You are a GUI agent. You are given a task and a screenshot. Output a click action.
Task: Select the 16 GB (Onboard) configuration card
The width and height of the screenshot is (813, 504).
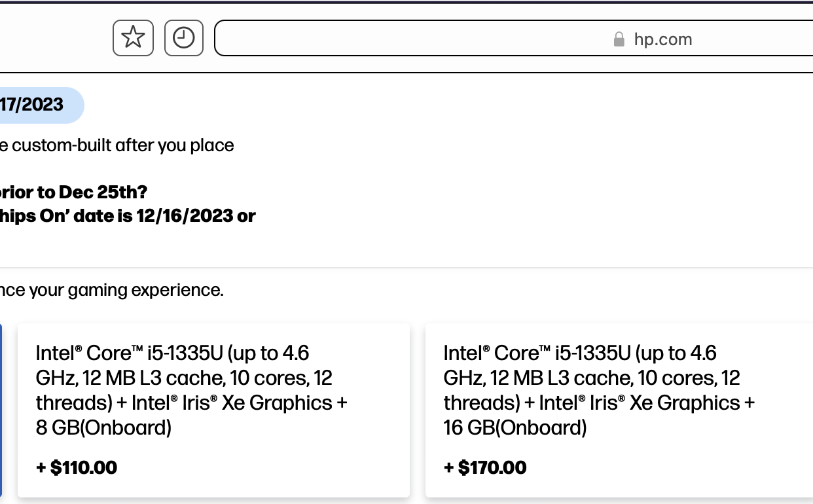[x=619, y=410]
